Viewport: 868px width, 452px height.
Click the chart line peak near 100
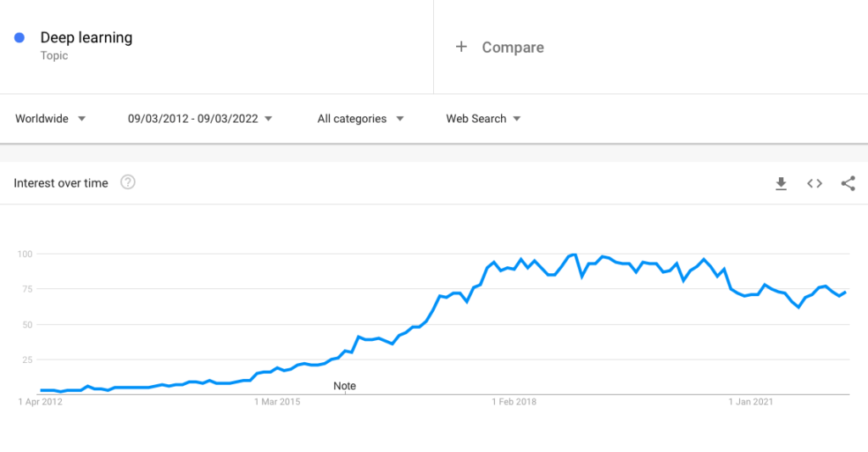(574, 254)
